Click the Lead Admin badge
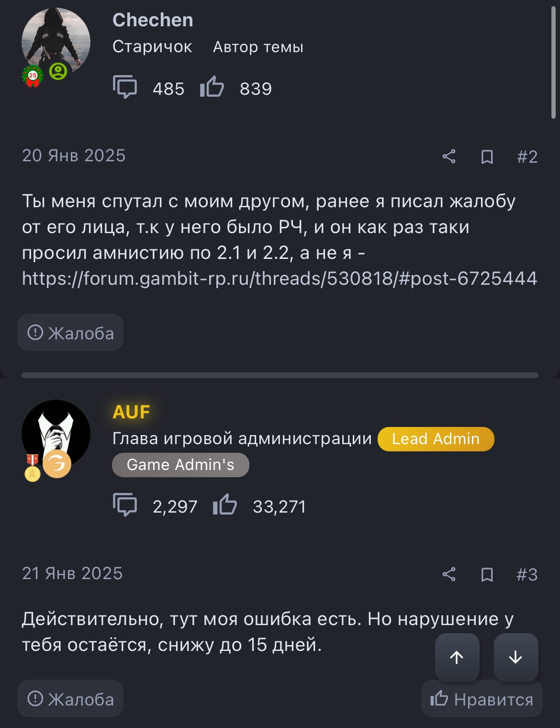 pos(436,439)
